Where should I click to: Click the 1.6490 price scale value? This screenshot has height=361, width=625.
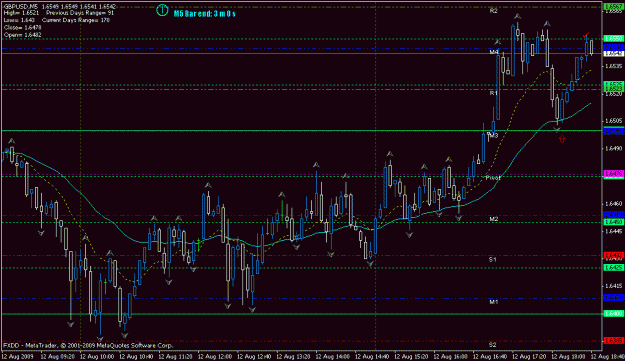614,148
